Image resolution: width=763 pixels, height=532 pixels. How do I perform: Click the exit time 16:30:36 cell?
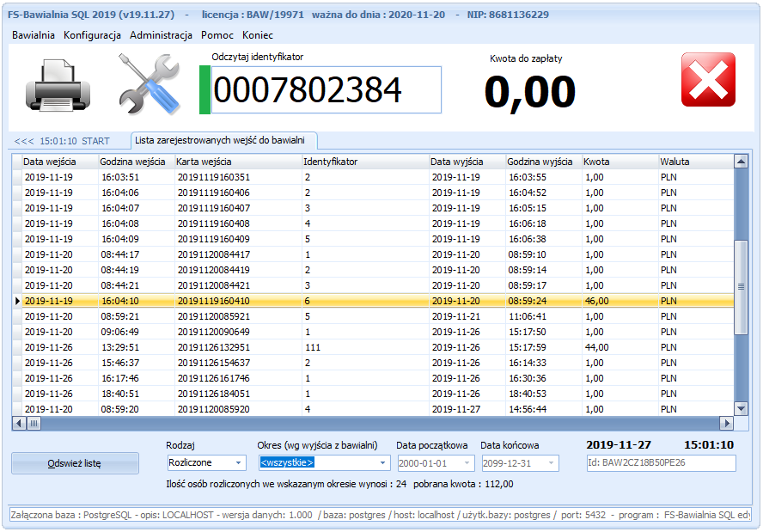pos(544,378)
